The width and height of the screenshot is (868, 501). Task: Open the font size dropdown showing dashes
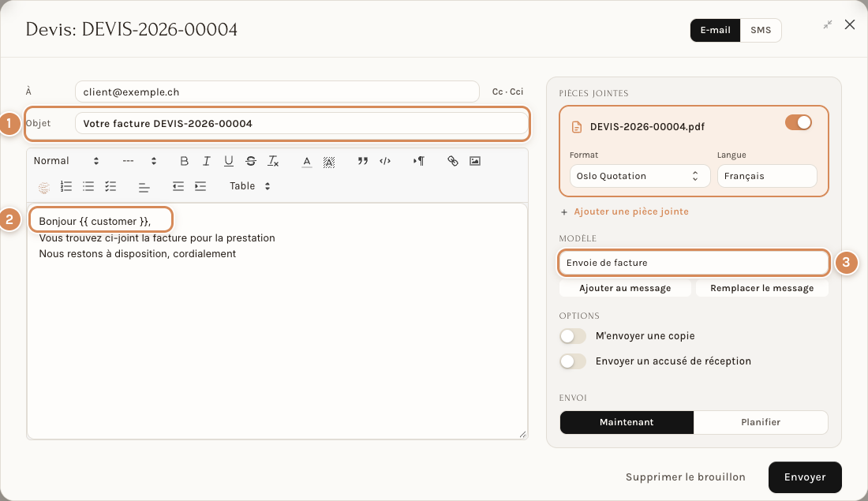point(139,161)
